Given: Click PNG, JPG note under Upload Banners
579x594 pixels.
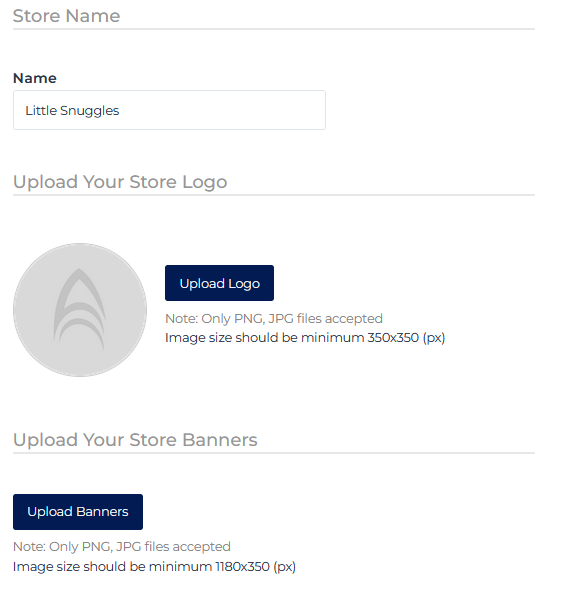Looking at the screenshot, I should click(122, 547).
